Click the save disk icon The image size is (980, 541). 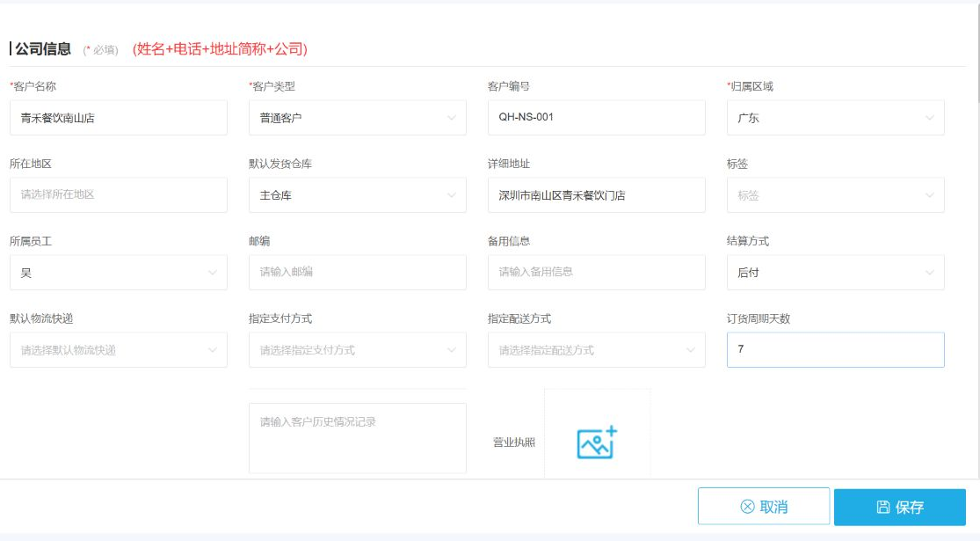[x=882, y=508]
